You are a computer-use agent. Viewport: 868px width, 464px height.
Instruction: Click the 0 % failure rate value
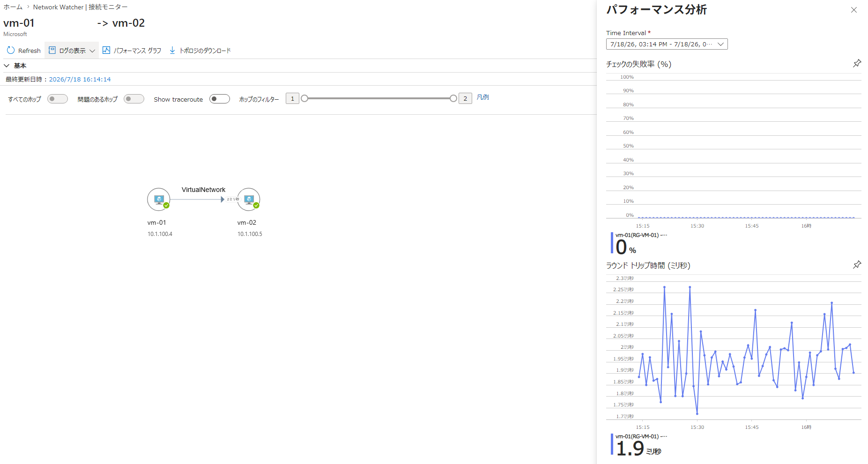click(x=625, y=247)
